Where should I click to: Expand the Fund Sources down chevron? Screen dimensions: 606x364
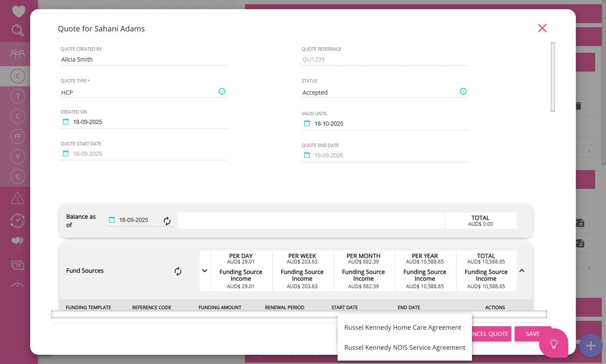205,271
